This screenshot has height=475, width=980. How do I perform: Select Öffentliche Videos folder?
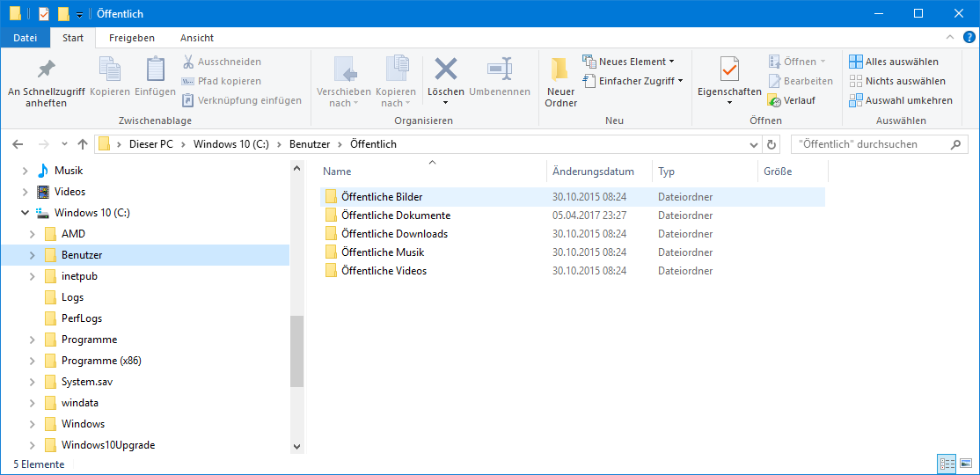coord(572,271)
